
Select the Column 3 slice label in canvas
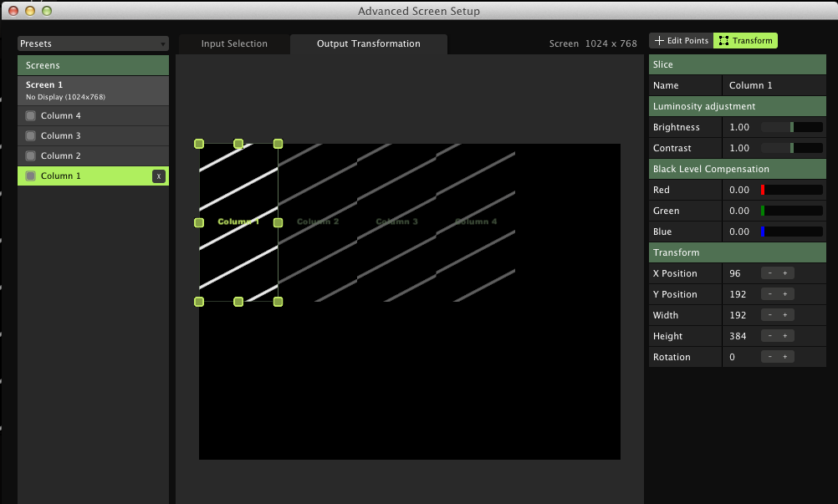click(x=396, y=221)
